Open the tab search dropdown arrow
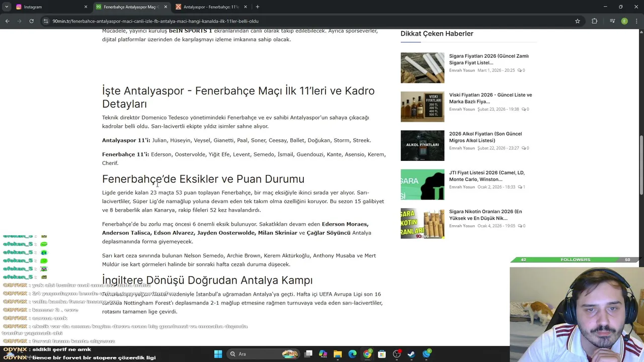This screenshot has width=644, height=362. (7, 7)
